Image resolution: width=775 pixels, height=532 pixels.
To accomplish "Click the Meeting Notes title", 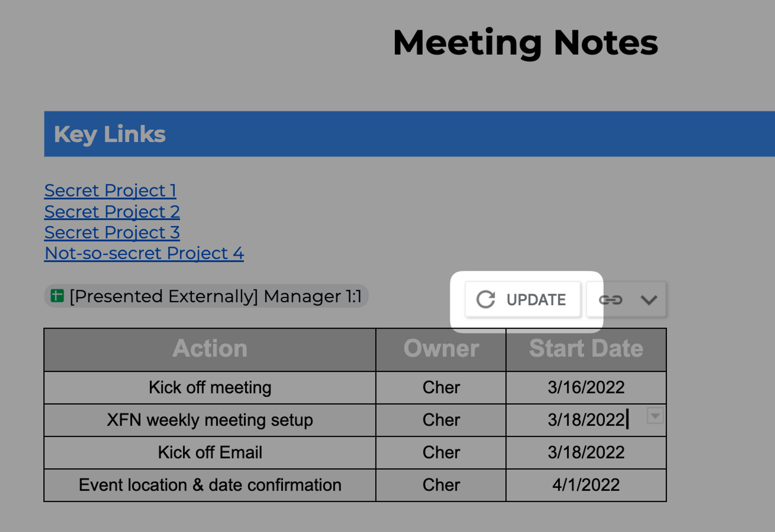I will [525, 43].
